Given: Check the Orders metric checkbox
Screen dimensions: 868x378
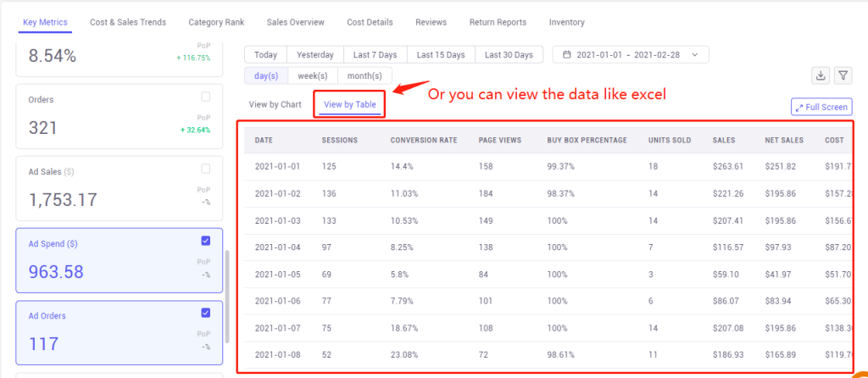Looking at the screenshot, I should [206, 97].
